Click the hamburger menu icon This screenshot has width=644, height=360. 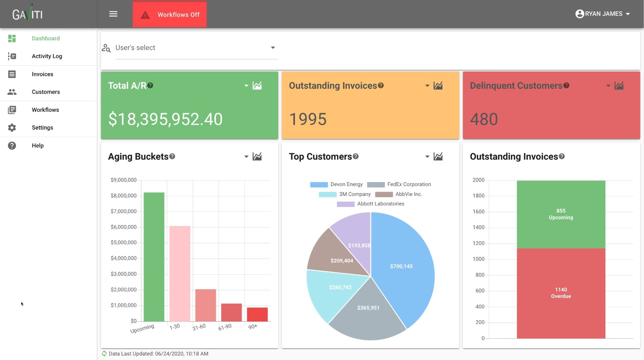tap(113, 14)
